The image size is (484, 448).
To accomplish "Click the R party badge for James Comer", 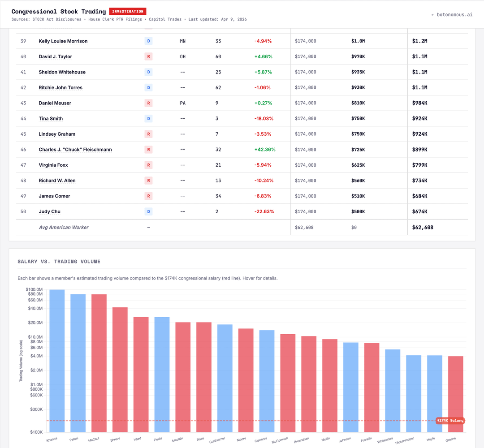I will [x=148, y=196].
